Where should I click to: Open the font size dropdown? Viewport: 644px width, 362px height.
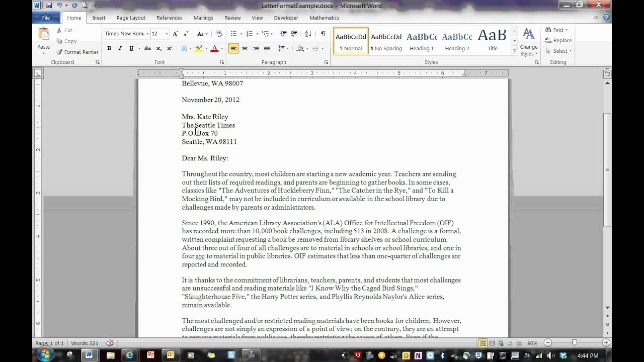pyautogui.click(x=167, y=34)
